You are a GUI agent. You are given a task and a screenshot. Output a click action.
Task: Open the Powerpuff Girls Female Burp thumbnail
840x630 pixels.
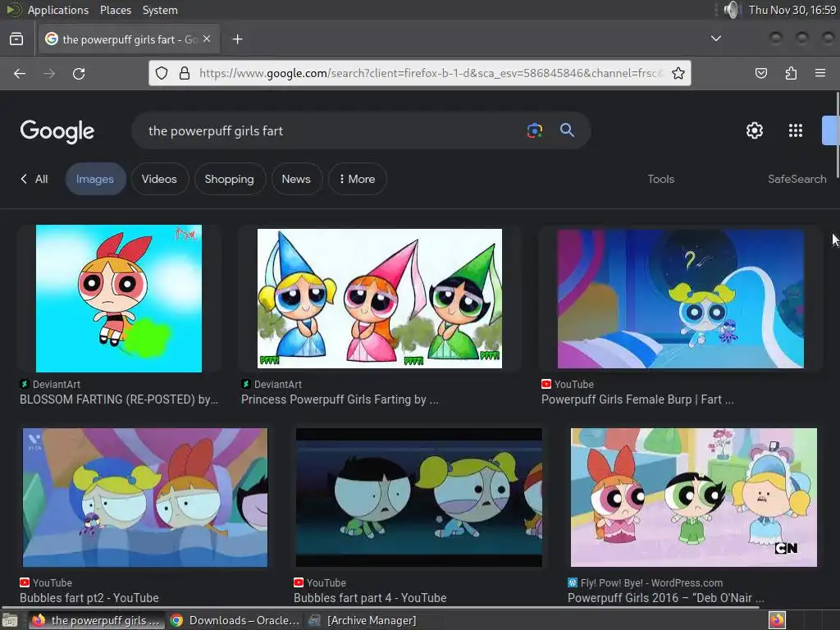(x=680, y=299)
